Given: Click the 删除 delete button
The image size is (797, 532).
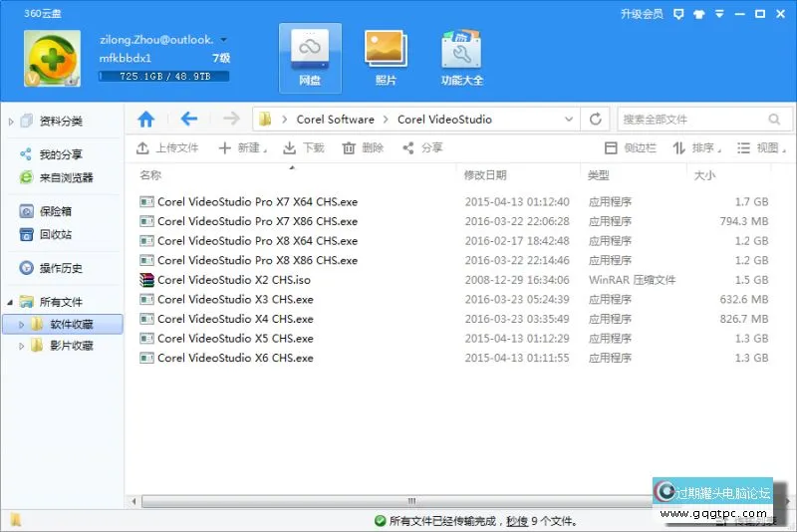Looking at the screenshot, I should 363,147.
